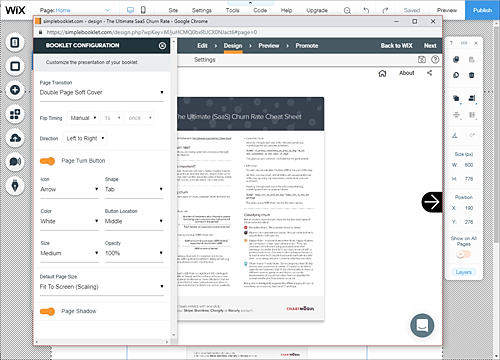The height and width of the screenshot is (360, 500).
Task: Click the arrange layers icon in Wix toolbar
Action: point(456,98)
